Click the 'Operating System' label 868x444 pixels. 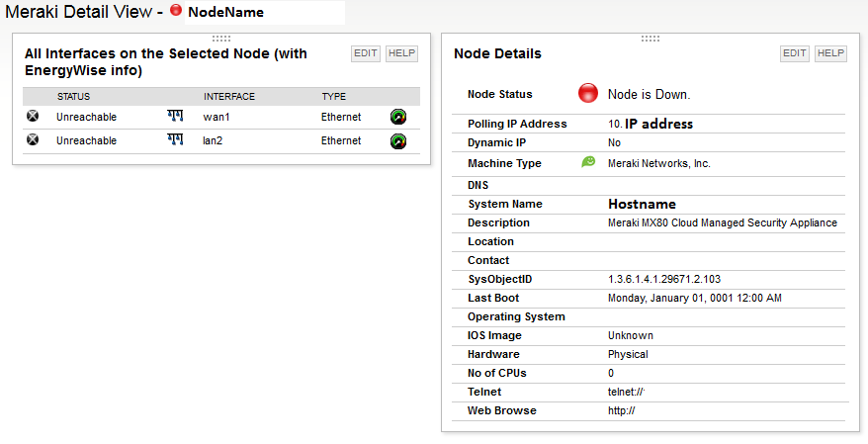tap(516, 316)
